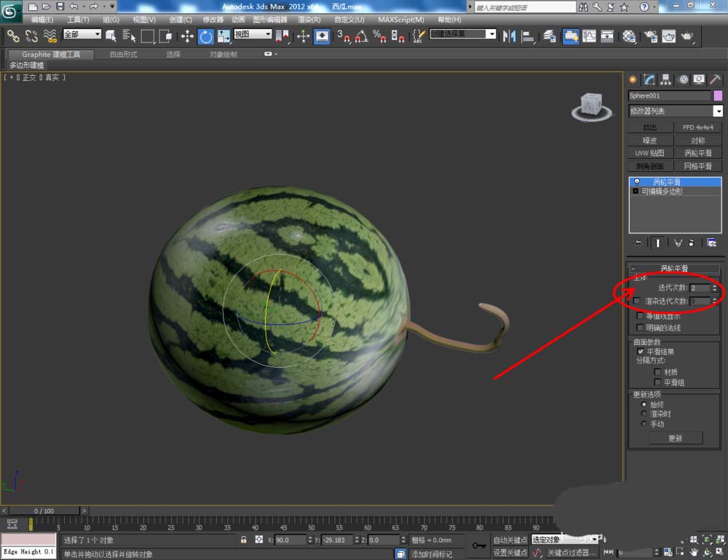Image resolution: width=728 pixels, height=560 pixels.
Task: Click the 自动关键点 button
Action: pyautogui.click(x=510, y=540)
